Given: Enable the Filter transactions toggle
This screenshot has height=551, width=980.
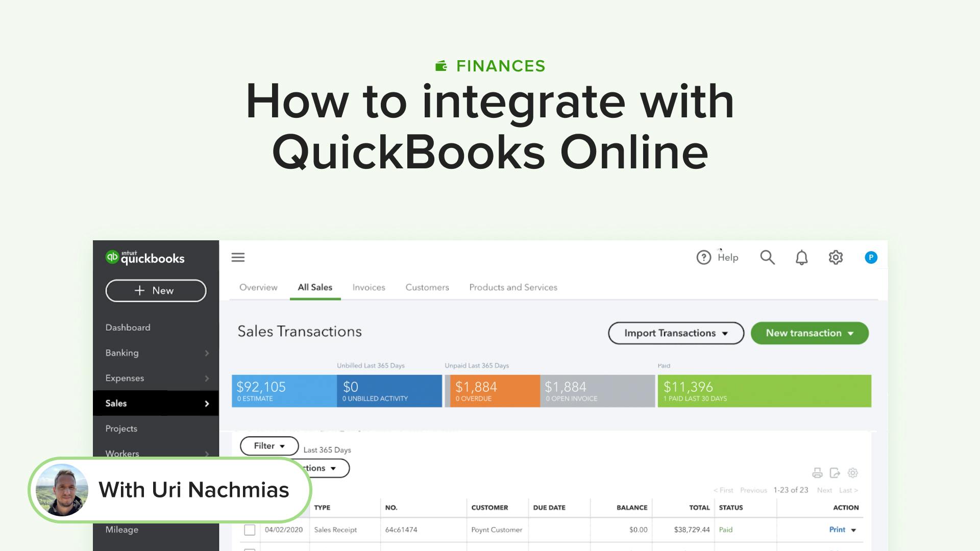Looking at the screenshot, I should (x=267, y=445).
